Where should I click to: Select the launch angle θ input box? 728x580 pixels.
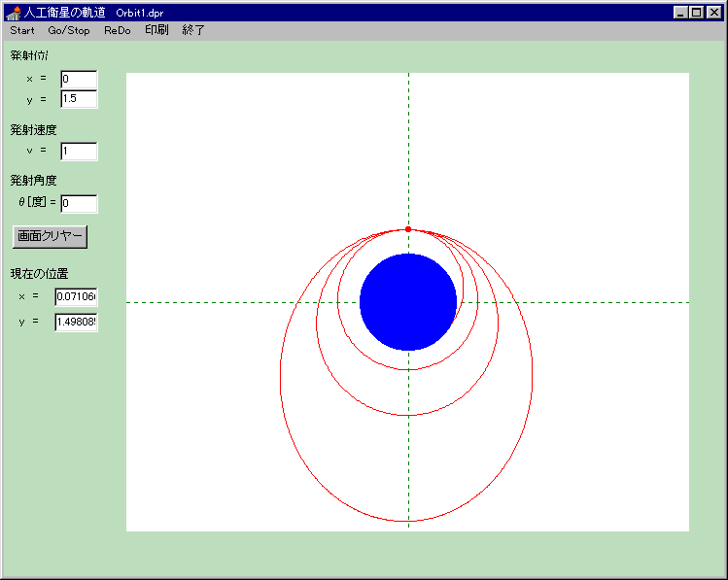pos(79,204)
